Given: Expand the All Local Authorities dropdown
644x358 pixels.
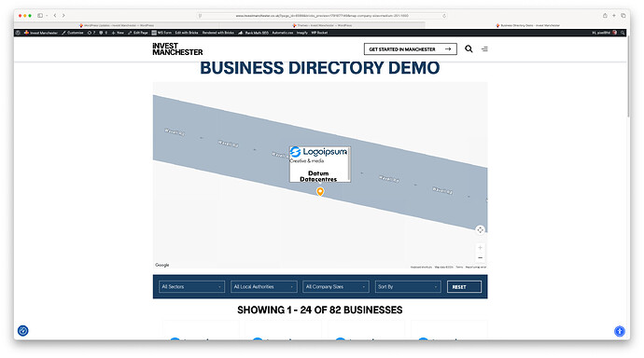Looking at the screenshot, I should [x=264, y=286].
